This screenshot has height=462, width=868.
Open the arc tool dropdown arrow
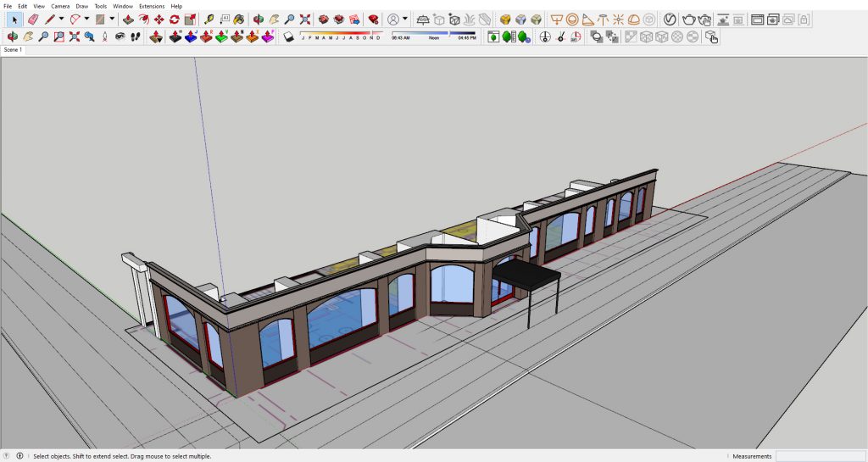(x=86, y=19)
